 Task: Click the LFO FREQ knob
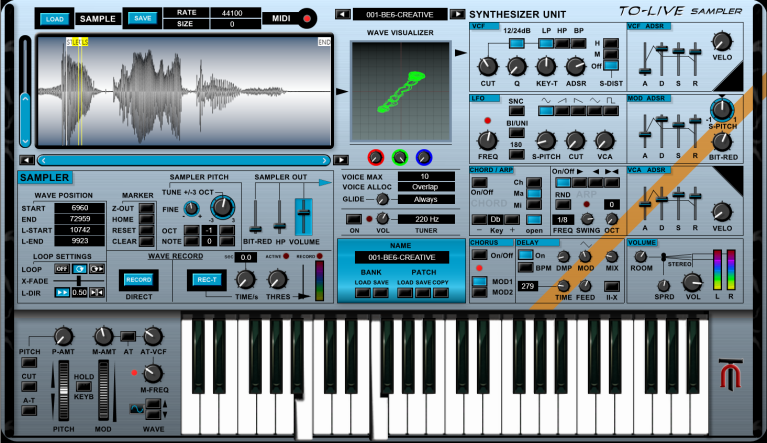487,139
